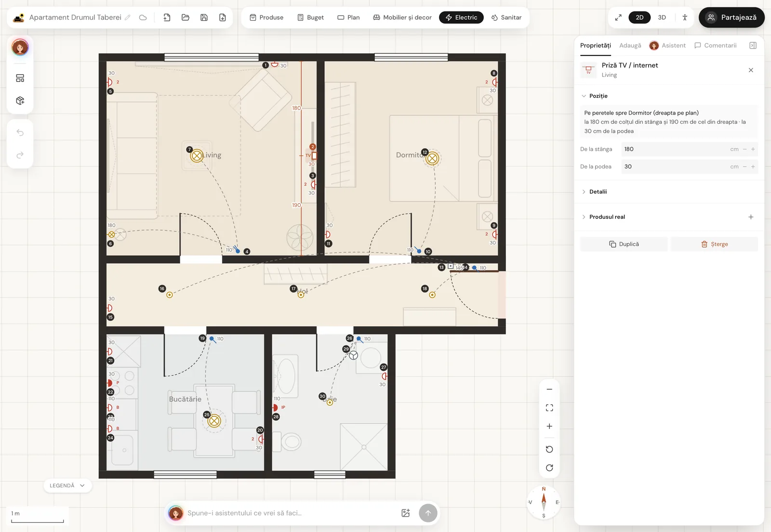The width and height of the screenshot is (771, 532).
Task: Rotate the plan clockwise
Action: click(549, 468)
